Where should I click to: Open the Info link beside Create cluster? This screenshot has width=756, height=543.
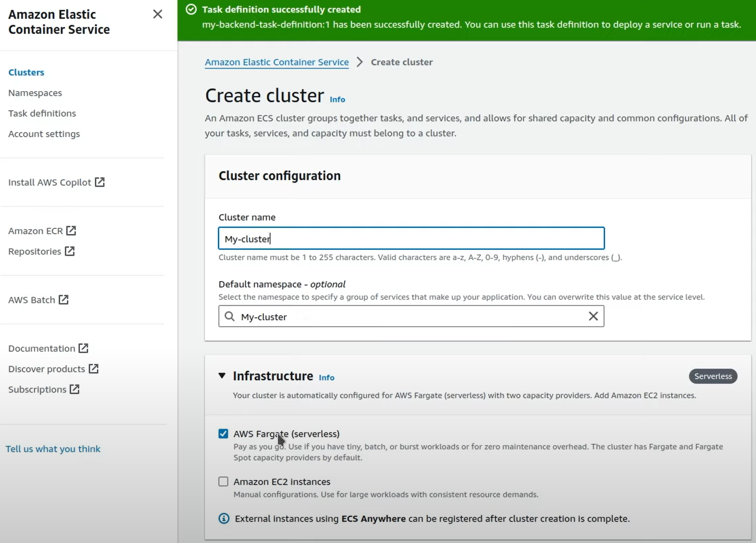point(337,99)
